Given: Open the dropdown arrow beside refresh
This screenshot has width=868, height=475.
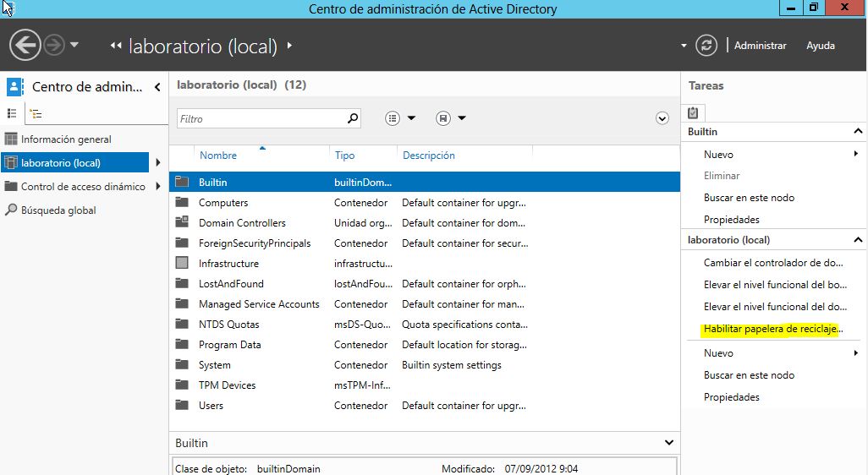Looking at the screenshot, I should (684, 46).
